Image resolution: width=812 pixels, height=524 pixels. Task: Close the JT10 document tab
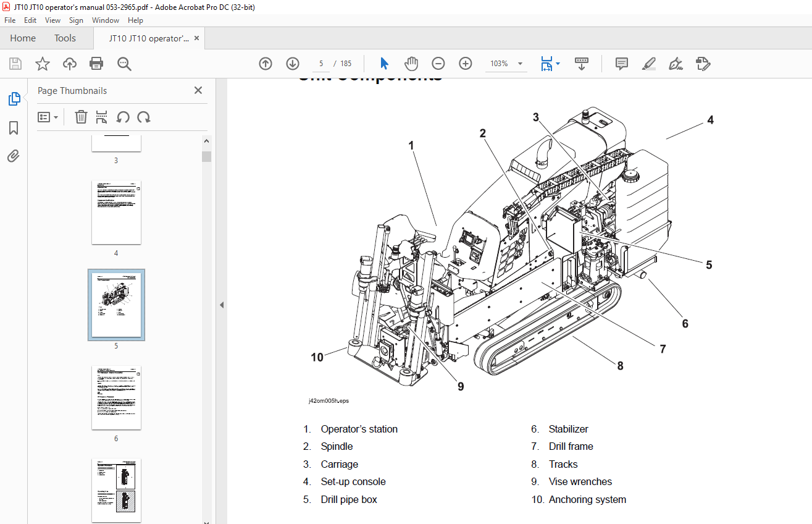(x=196, y=38)
